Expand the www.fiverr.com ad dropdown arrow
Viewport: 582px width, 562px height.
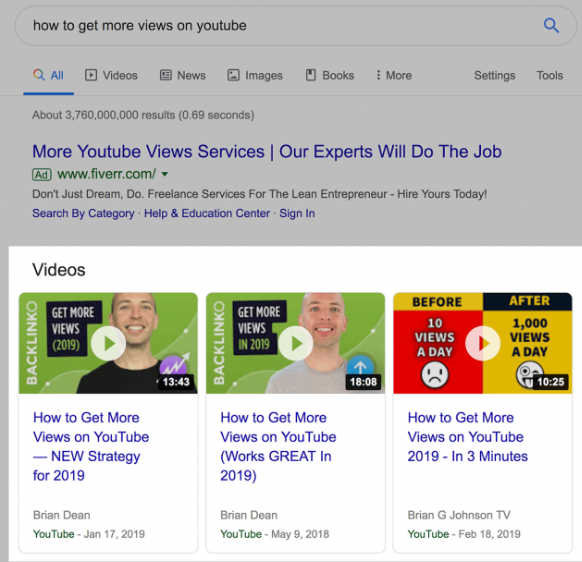point(165,174)
